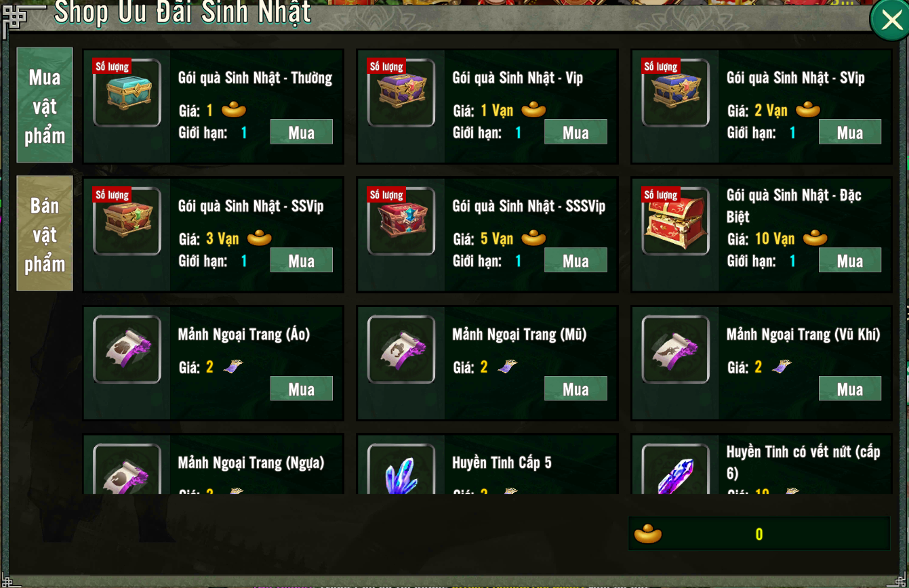Click the red SSSVip gift chest icon
Image resolution: width=909 pixels, height=588 pixels.
pyautogui.click(x=401, y=221)
